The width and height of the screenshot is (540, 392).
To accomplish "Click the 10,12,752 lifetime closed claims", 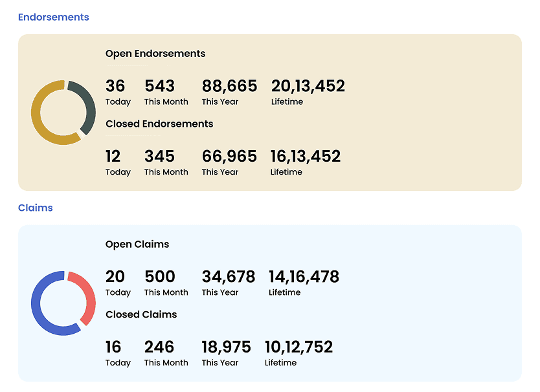I will point(298,347).
